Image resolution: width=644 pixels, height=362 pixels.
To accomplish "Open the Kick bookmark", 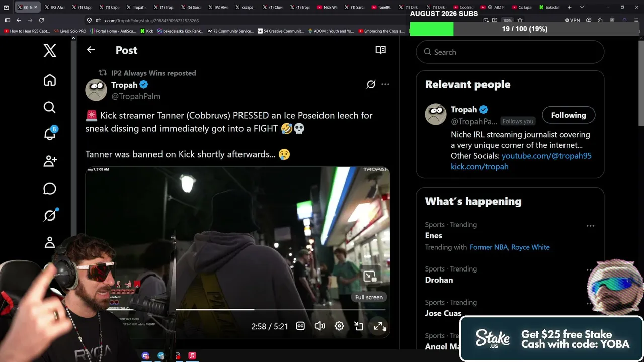I will tap(146, 31).
